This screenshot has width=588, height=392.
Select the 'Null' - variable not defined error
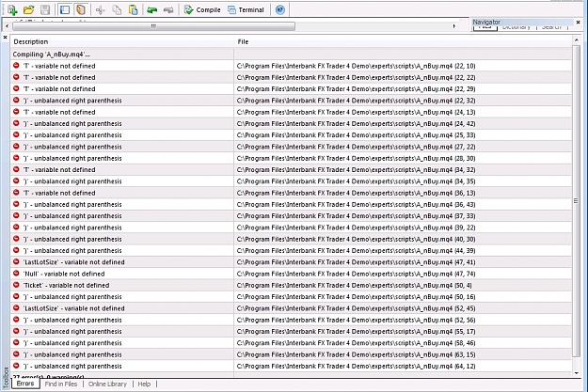coord(291,274)
